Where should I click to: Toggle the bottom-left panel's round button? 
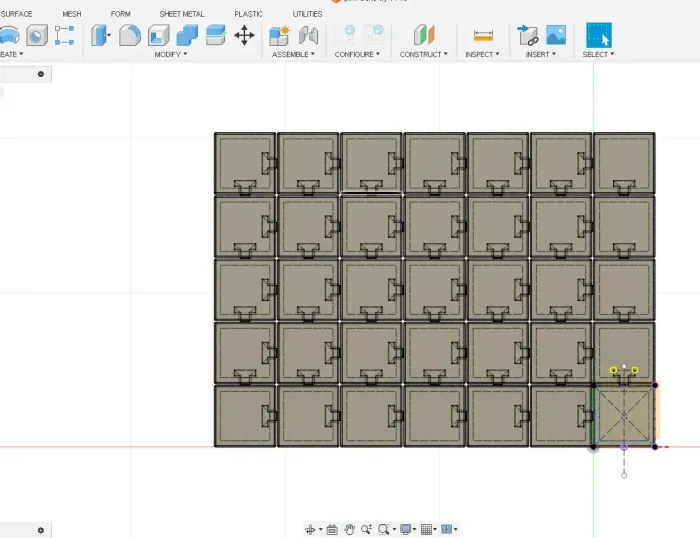(41, 530)
